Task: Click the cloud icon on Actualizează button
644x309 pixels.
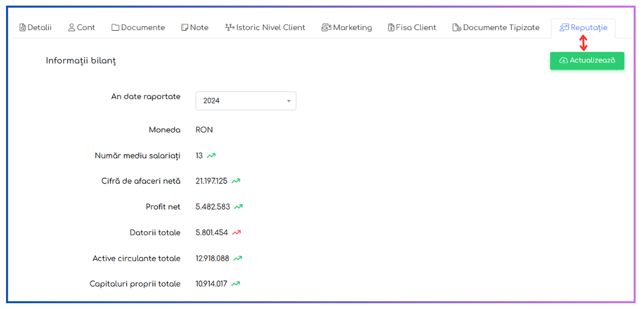Action: (563, 60)
